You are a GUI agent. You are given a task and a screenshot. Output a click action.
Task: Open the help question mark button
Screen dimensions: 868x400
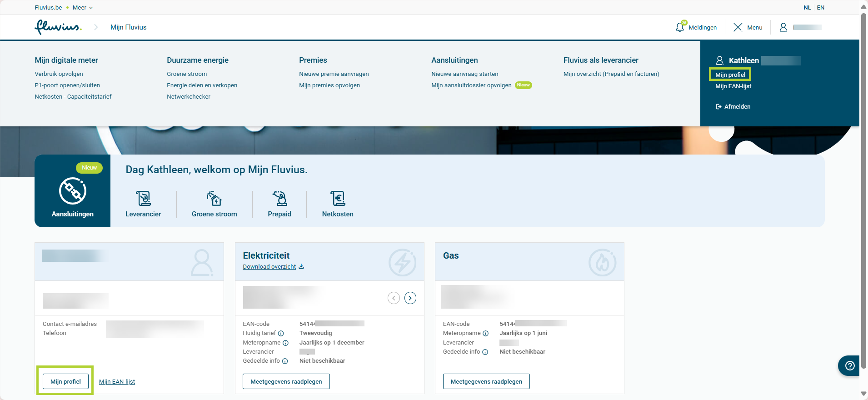849,365
